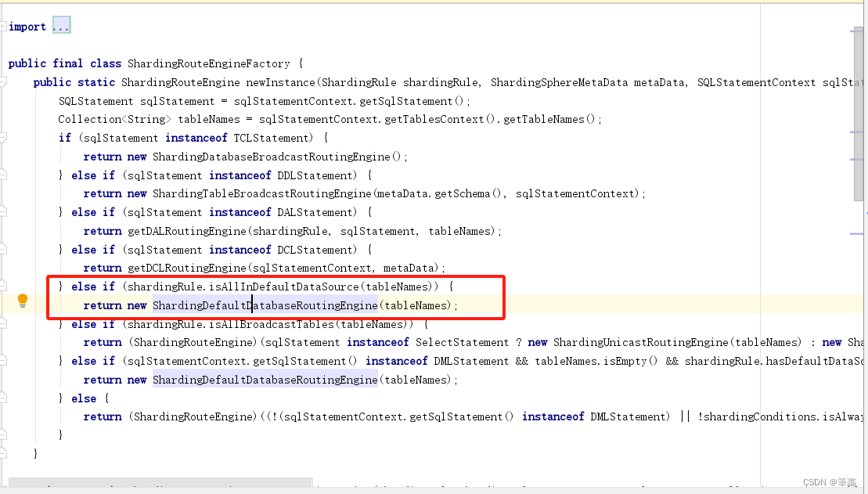The image size is (868, 494).
Task: Expand the folded import statements ellipsis box
Action: click(63, 24)
